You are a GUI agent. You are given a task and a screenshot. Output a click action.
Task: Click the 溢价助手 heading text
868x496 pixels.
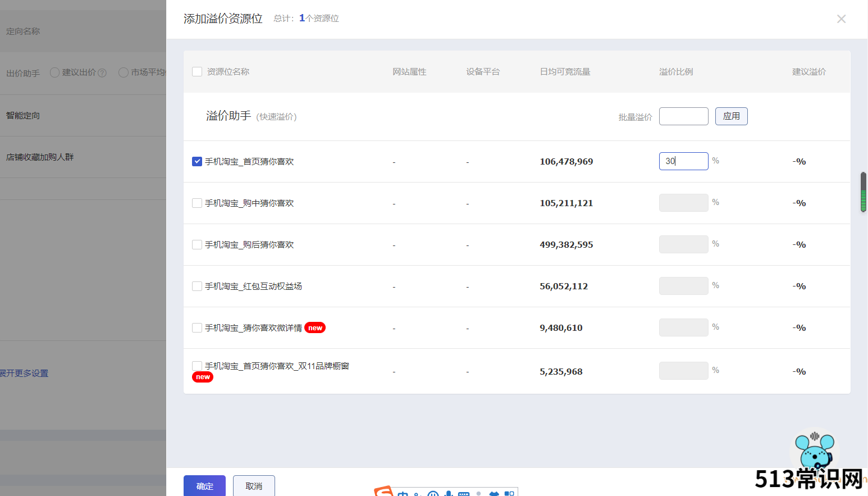pos(229,116)
